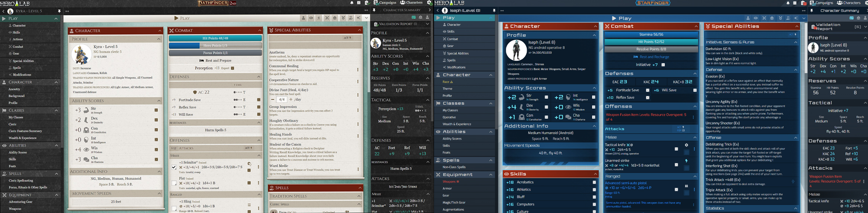Toggle Advanced semi-auto pistol equip box
Screen dimensions: 868x213
click(687, 193)
